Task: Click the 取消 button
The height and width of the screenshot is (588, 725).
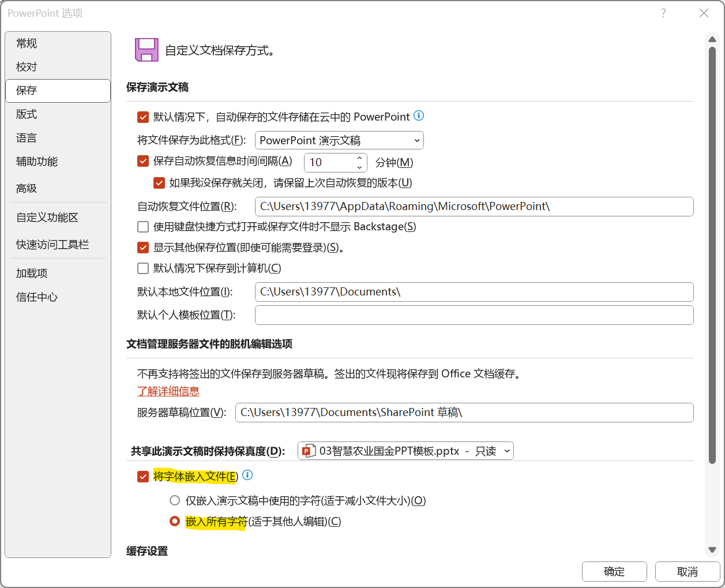Action: [687, 571]
